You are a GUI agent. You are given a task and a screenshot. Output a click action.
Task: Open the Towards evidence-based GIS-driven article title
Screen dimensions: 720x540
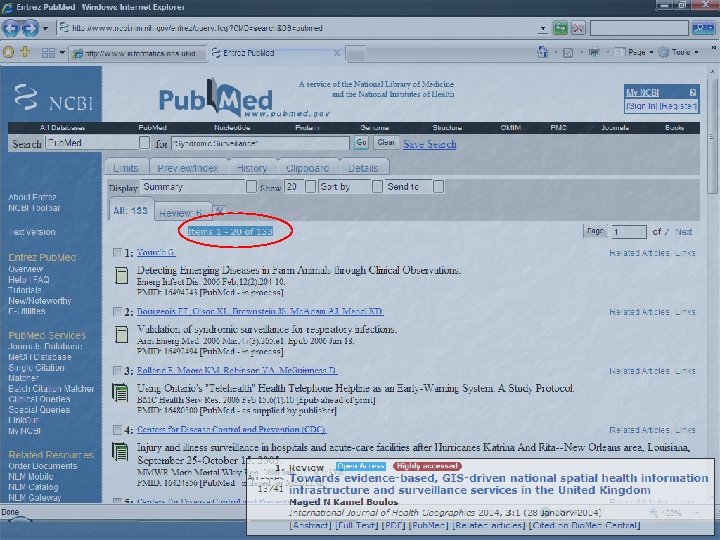click(x=498, y=484)
